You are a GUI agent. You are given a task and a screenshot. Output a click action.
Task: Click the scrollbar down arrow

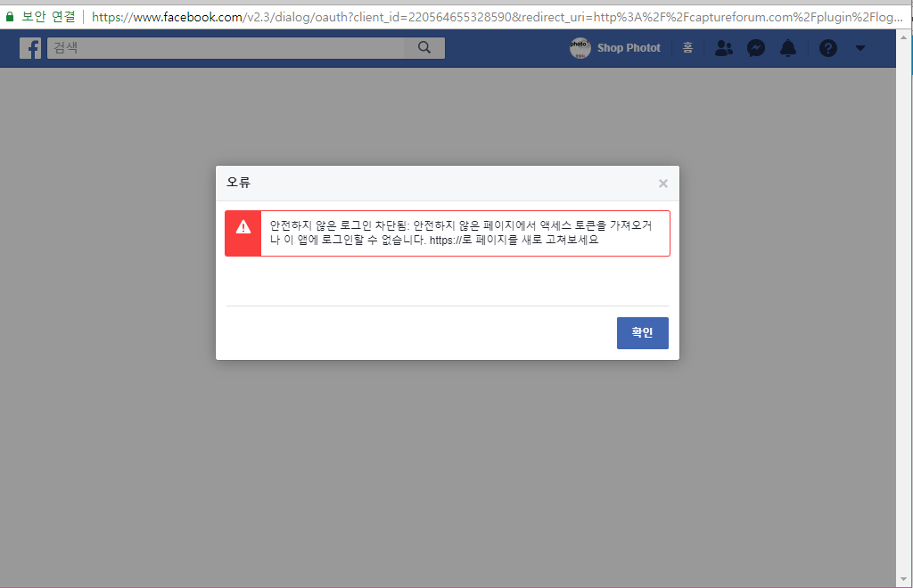[904, 580]
